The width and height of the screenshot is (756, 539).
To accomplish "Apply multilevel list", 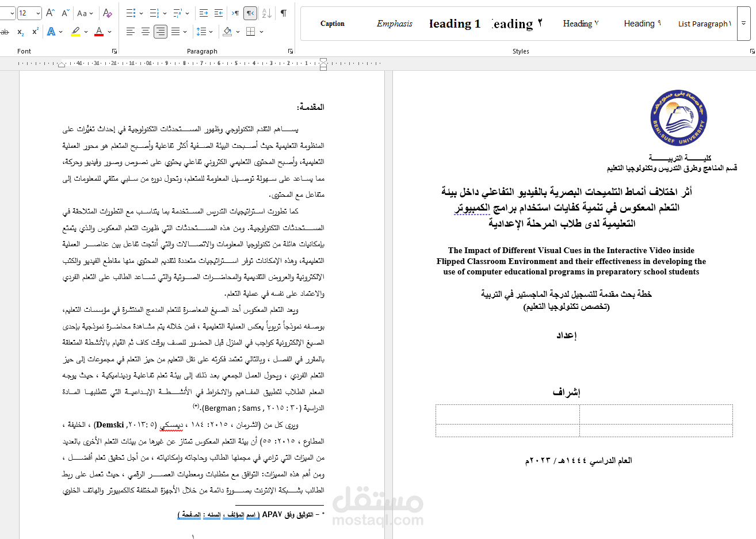I will click(x=177, y=13).
